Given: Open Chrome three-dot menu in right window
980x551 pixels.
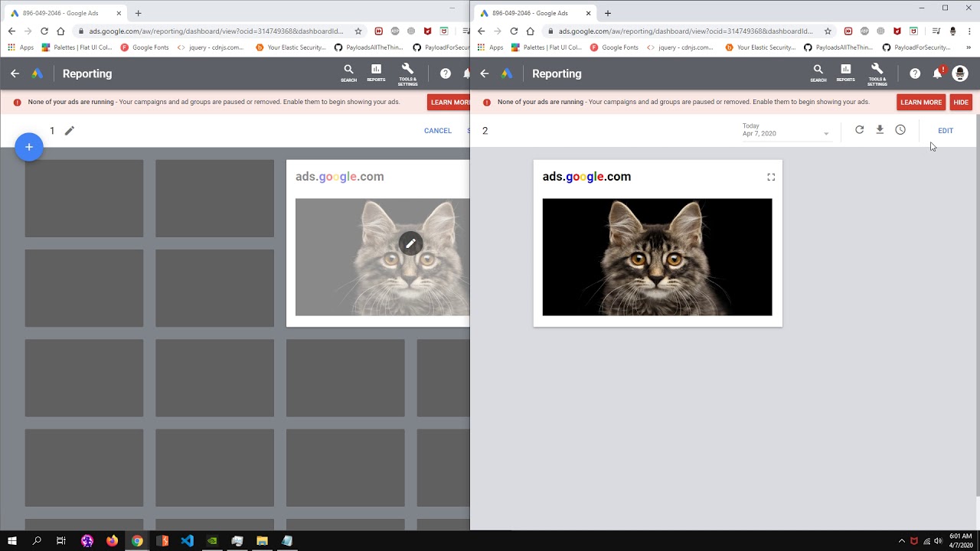Looking at the screenshot, I should [x=969, y=31].
